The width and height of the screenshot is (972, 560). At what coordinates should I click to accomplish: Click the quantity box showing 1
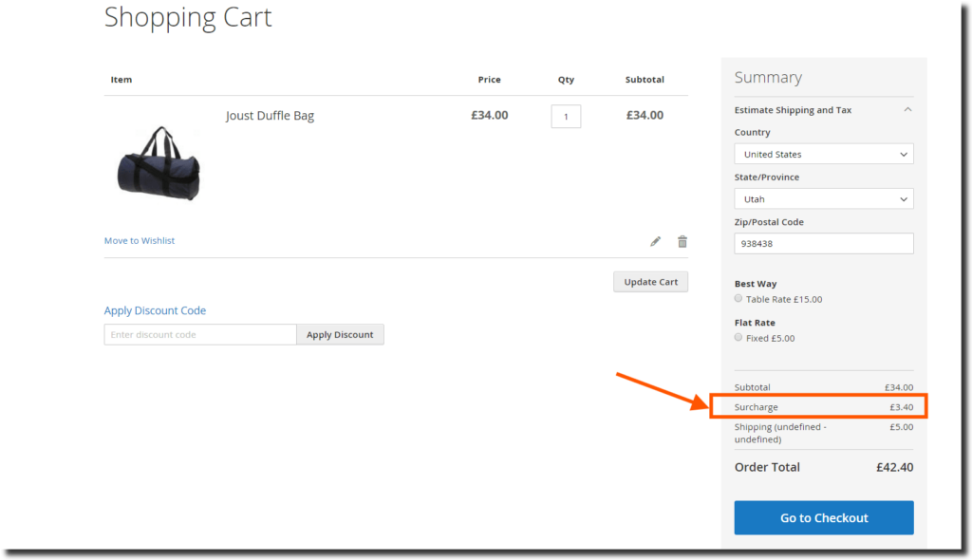click(x=566, y=116)
